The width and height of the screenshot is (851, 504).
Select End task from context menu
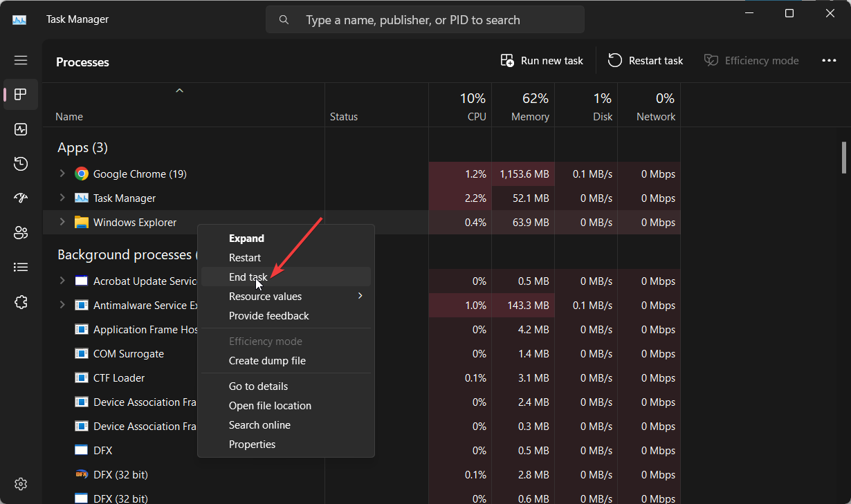tap(286, 277)
